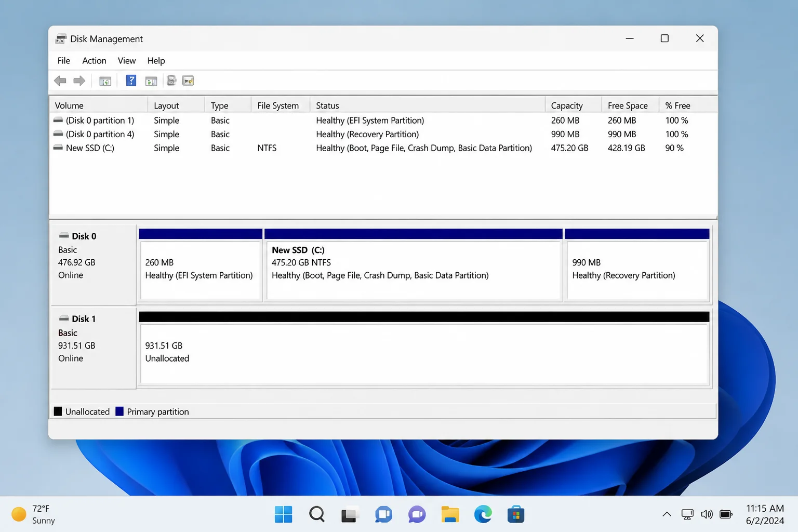Viewport: 798px width, 532px height.
Task: Open the weather widget showing 72°F Sunny
Action: (33, 514)
